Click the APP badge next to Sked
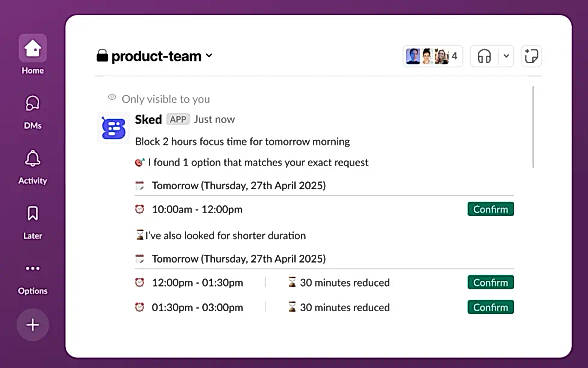Viewport: 588px width, 368px height. click(x=178, y=119)
